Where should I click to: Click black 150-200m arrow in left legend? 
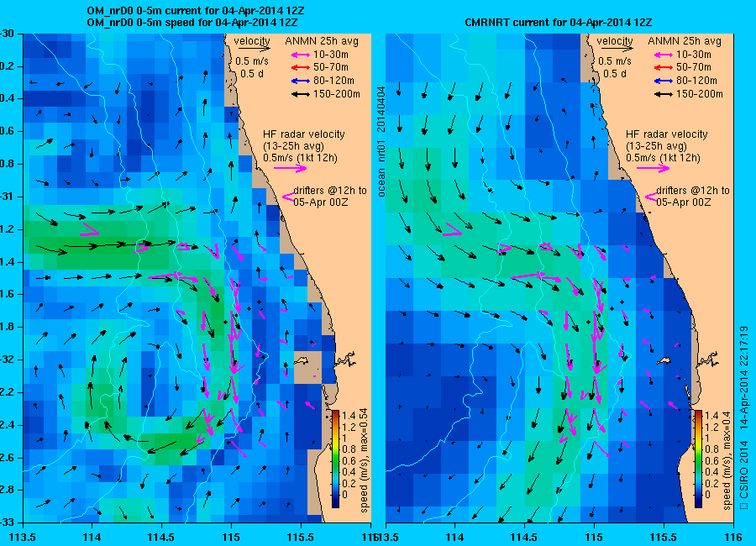click(301, 94)
